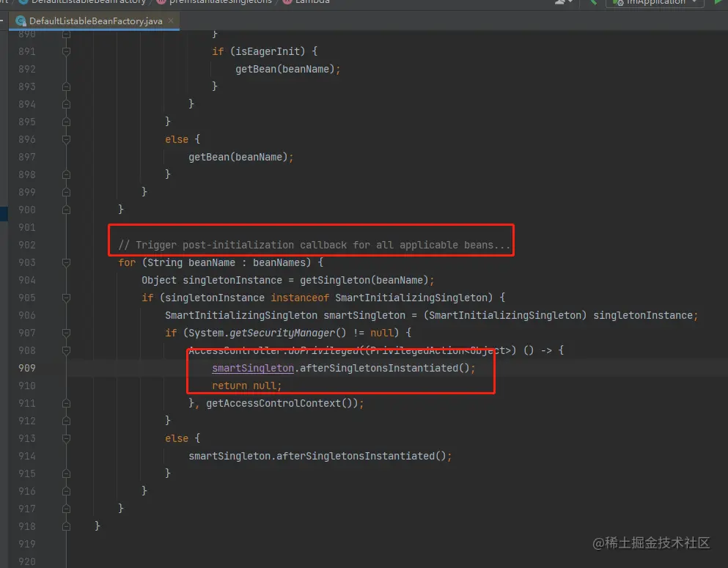This screenshot has height=568, width=728.
Task: Collapse the else block at line 896
Action: point(67,139)
